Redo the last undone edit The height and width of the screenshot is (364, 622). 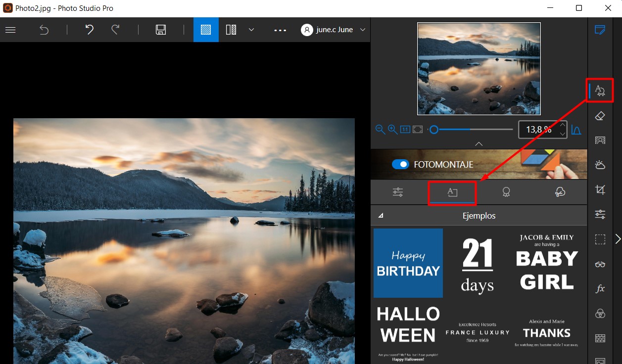click(x=115, y=30)
